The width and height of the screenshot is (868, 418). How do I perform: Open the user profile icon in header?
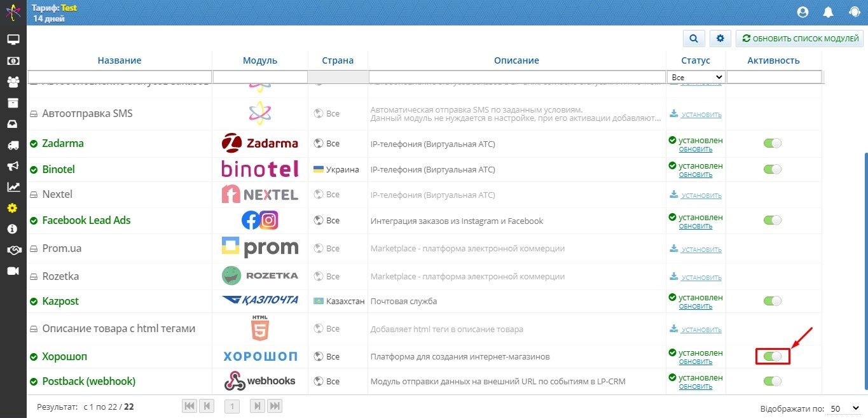point(803,12)
